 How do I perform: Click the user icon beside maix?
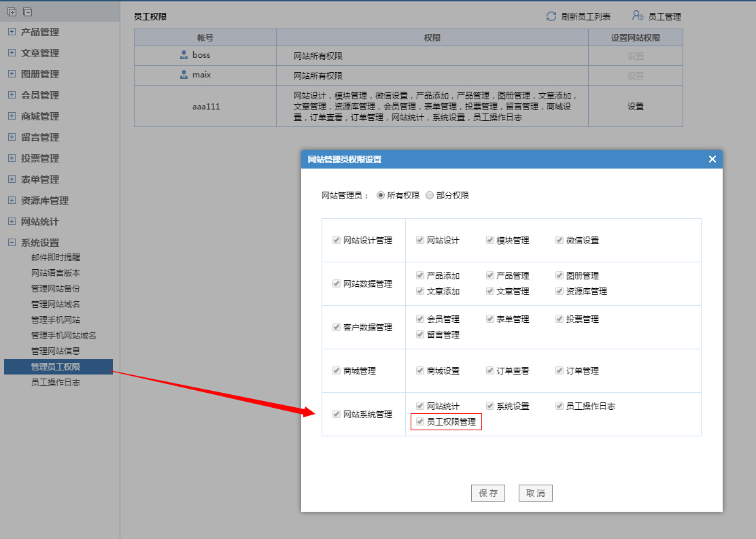pyautogui.click(x=184, y=75)
